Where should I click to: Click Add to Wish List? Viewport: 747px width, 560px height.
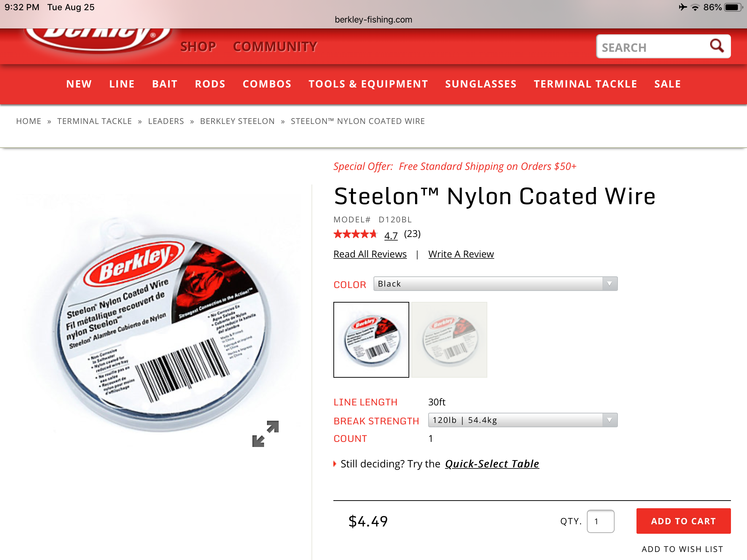[x=682, y=549]
